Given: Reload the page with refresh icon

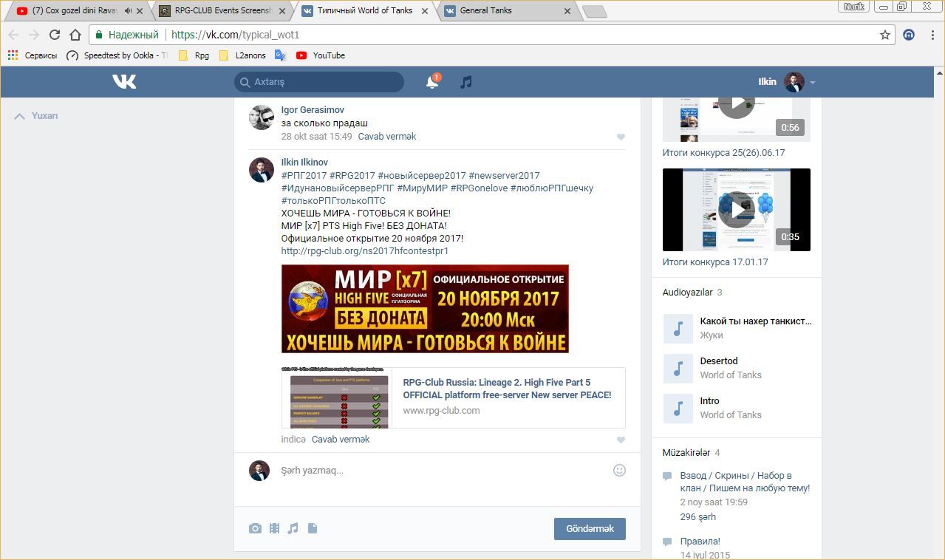Looking at the screenshot, I should coord(54,35).
